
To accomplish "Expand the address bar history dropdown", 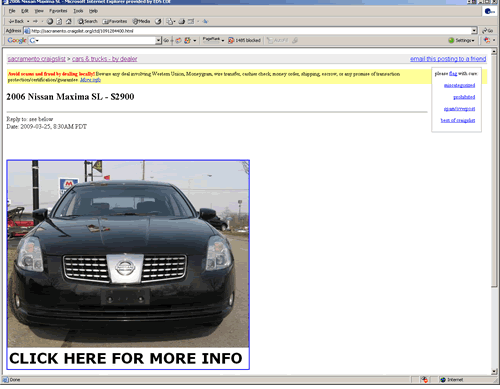I will [474, 31].
